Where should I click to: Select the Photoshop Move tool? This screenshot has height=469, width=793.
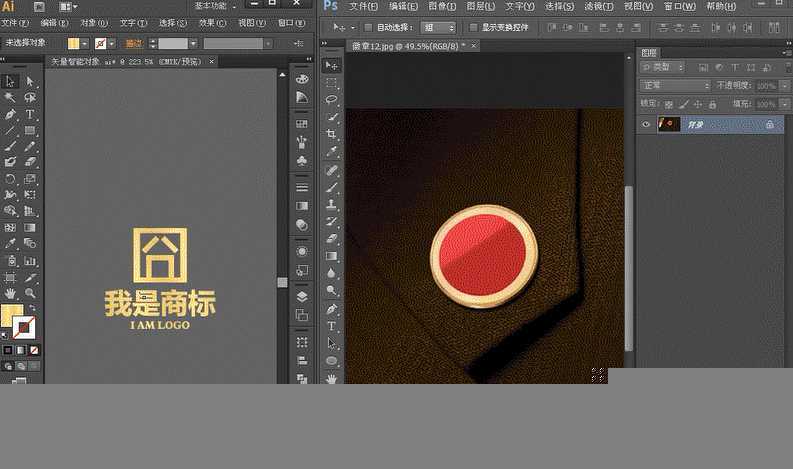click(x=331, y=65)
